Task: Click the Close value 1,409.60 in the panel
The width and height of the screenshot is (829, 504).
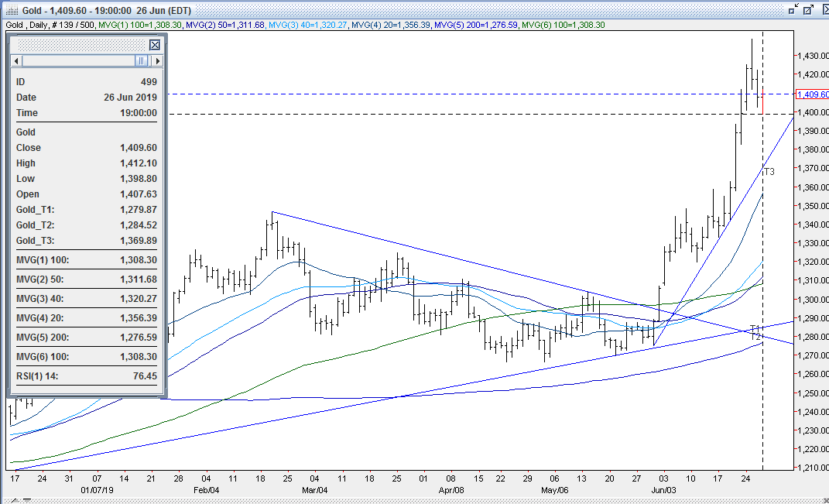Action: [x=139, y=148]
